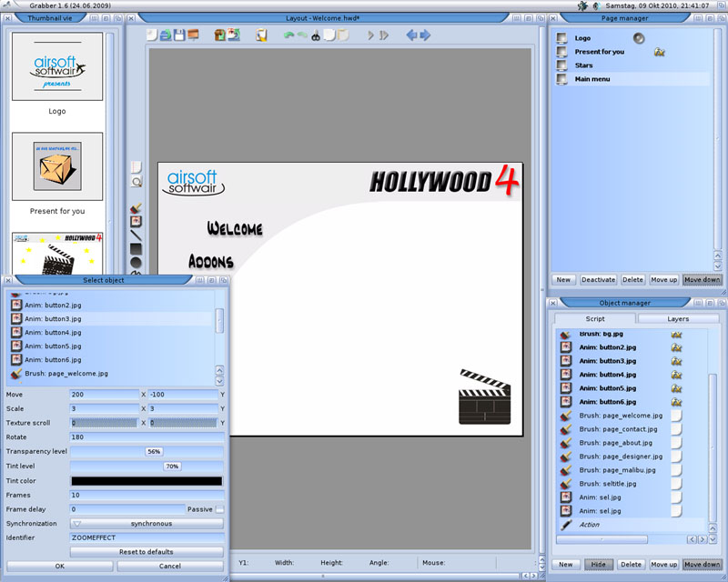Open the Logo thumbnail in the Thumbnail view

[57, 66]
